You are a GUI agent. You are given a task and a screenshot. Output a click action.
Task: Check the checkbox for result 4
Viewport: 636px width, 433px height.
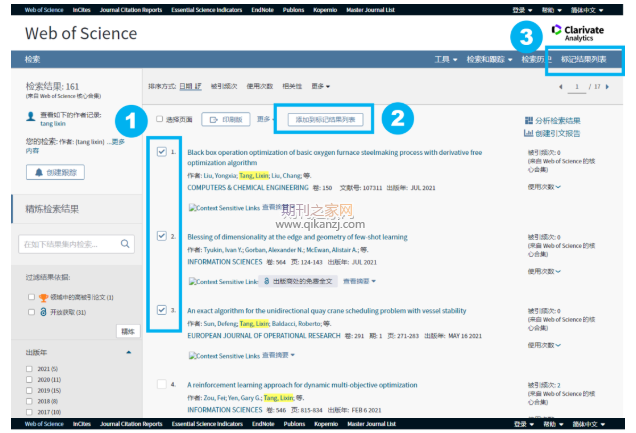(161, 384)
